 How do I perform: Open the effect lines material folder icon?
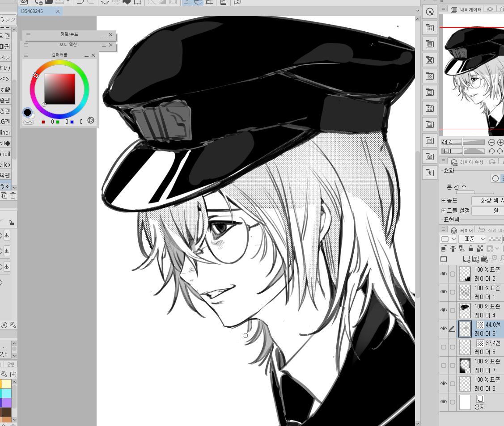click(430, 108)
